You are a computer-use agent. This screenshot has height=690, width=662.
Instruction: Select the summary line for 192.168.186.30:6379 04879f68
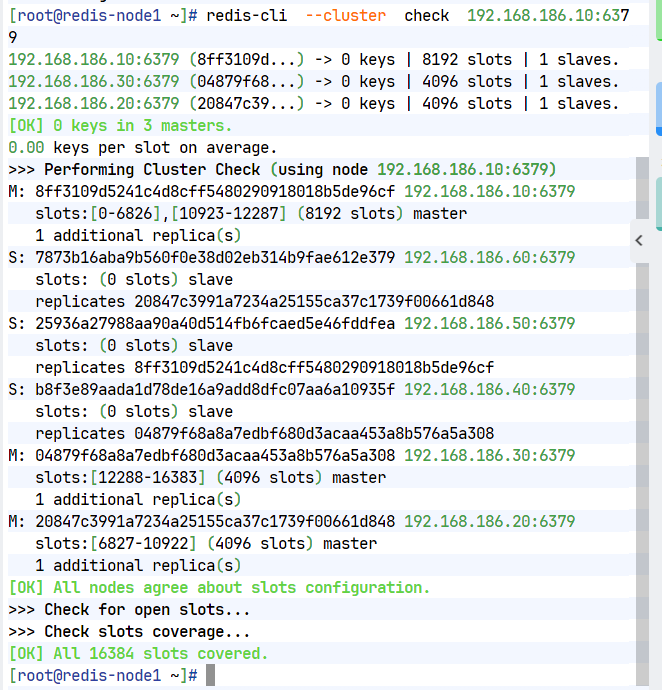pos(314,82)
